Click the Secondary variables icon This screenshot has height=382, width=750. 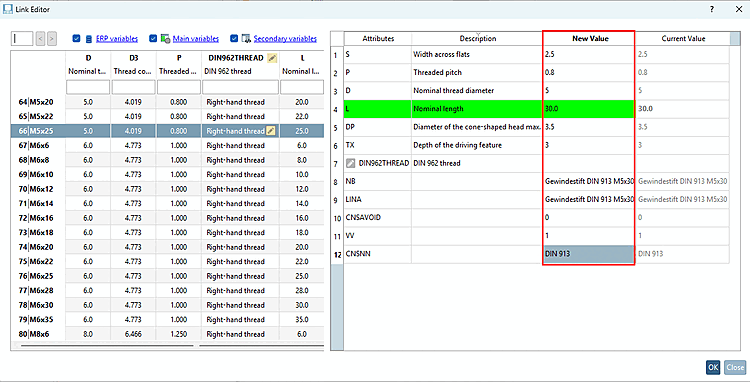tap(246, 39)
